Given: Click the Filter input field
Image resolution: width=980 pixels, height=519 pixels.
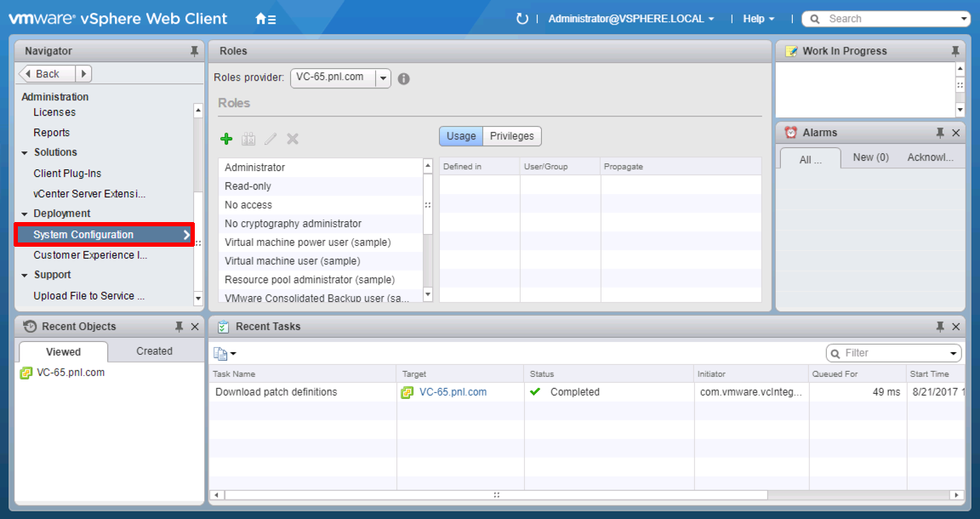Looking at the screenshot, I should click(894, 353).
